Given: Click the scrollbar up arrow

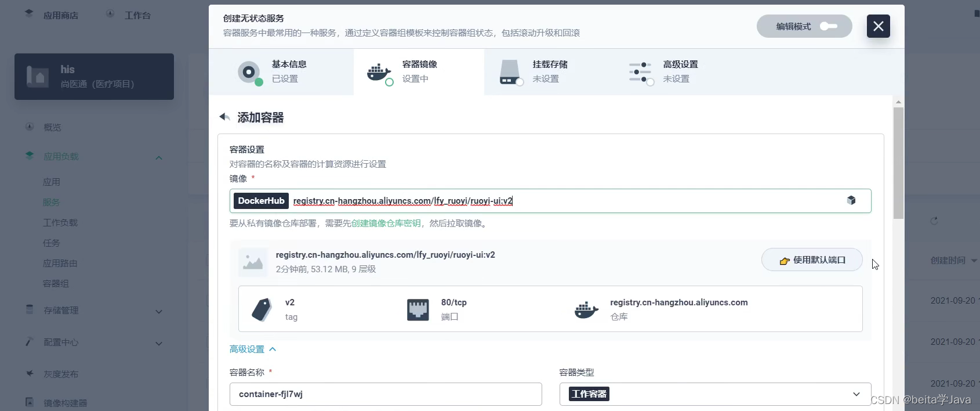Looking at the screenshot, I should click(x=898, y=102).
